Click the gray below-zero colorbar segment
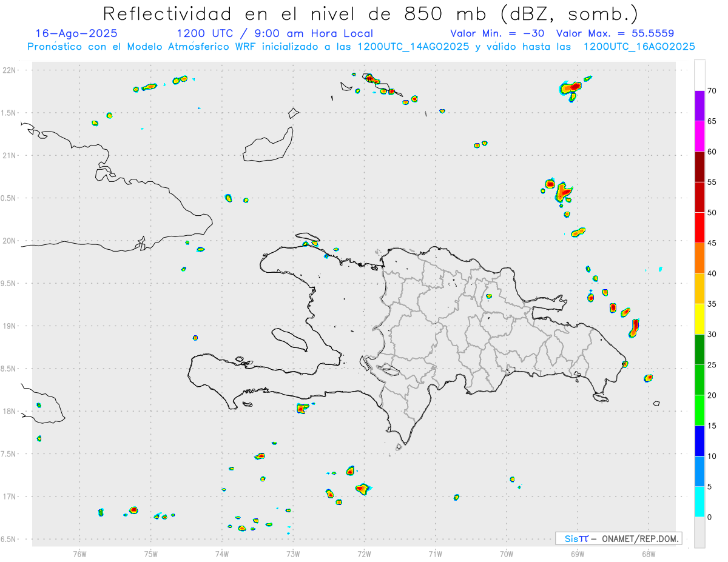728x562 pixels. pyautogui.click(x=699, y=532)
